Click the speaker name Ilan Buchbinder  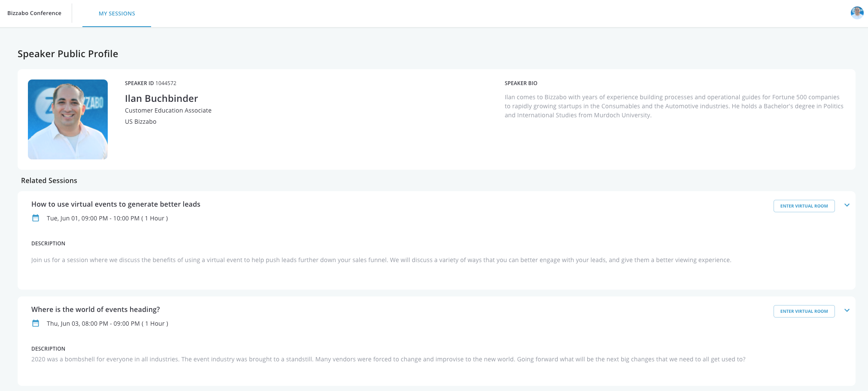pos(161,98)
